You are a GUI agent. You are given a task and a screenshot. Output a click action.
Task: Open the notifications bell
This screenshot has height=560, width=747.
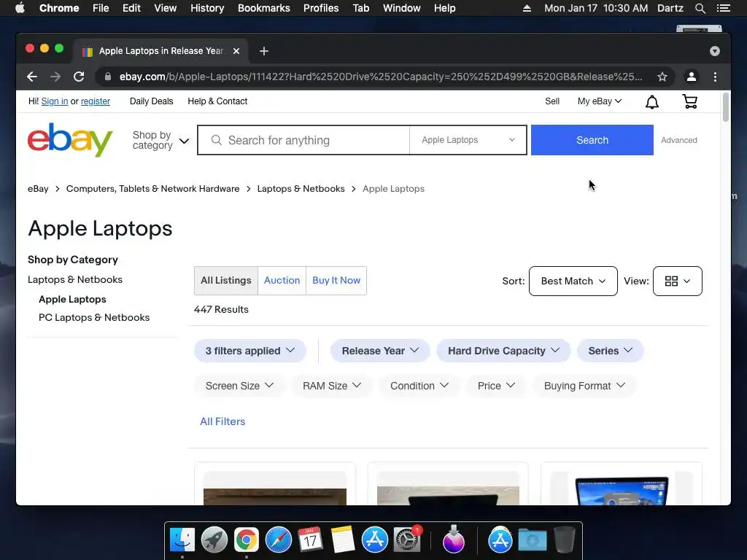click(x=651, y=102)
